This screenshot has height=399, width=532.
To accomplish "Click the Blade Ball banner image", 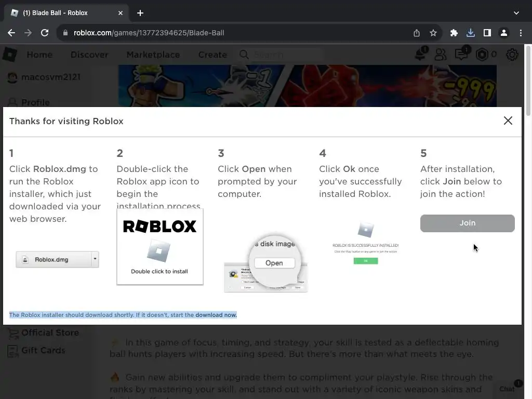I will click(308, 86).
